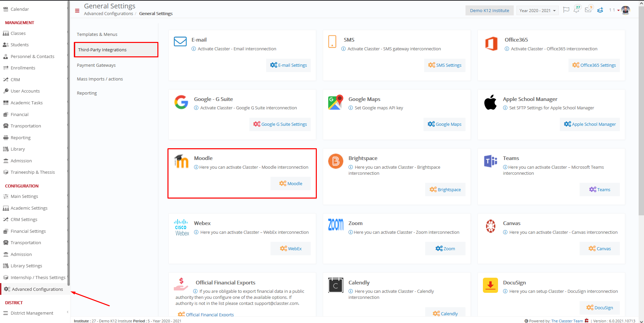Click the Moodle settings button
This screenshot has height=323, width=644.
coord(291,183)
